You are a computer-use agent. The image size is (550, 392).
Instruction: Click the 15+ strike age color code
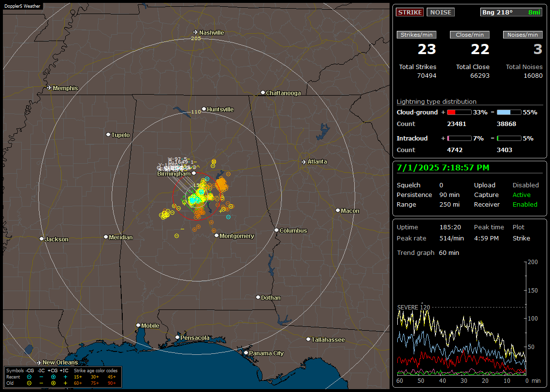click(78, 377)
